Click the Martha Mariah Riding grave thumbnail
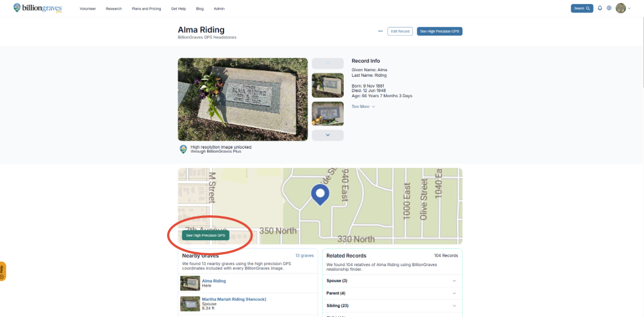The image size is (644, 317). [190, 303]
